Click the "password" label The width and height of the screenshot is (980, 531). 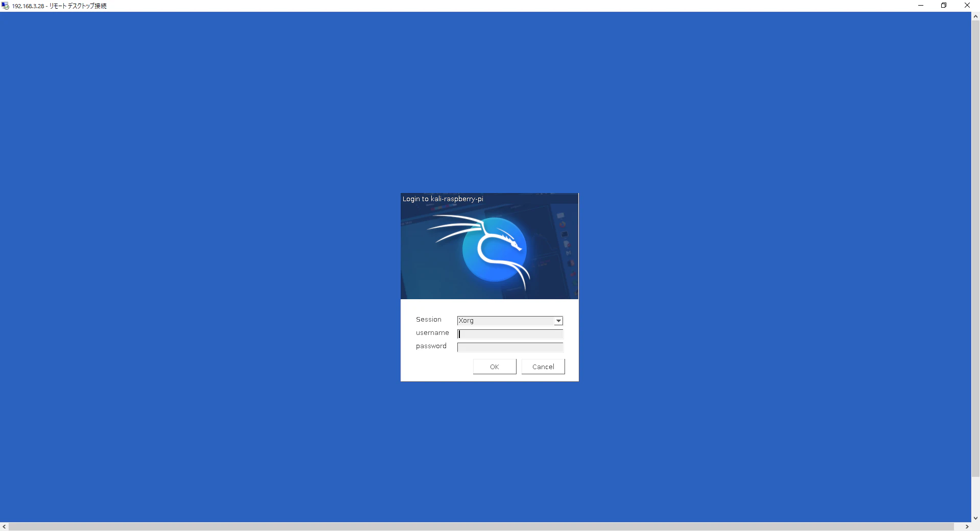click(x=431, y=346)
